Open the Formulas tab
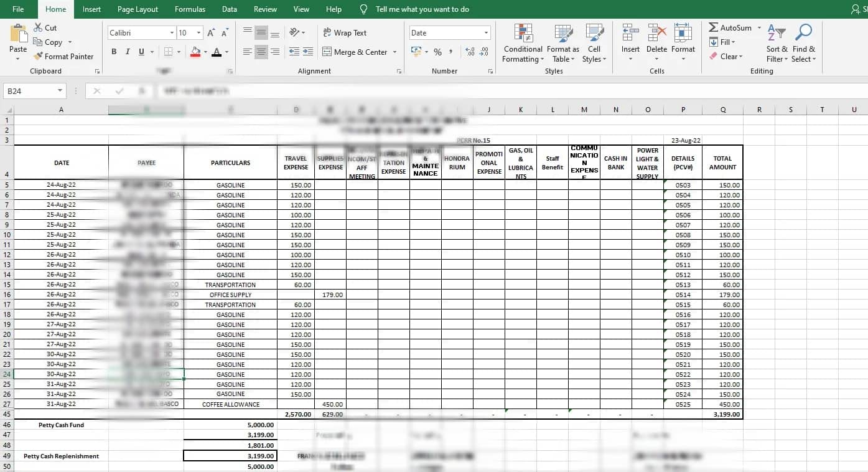This screenshot has height=472, width=868. (x=190, y=9)
